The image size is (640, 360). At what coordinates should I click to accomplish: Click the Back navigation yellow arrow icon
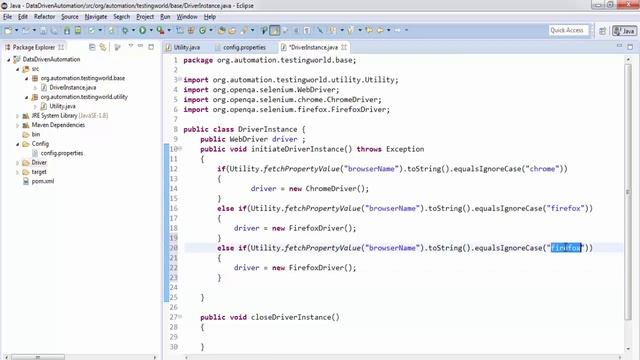380,30
